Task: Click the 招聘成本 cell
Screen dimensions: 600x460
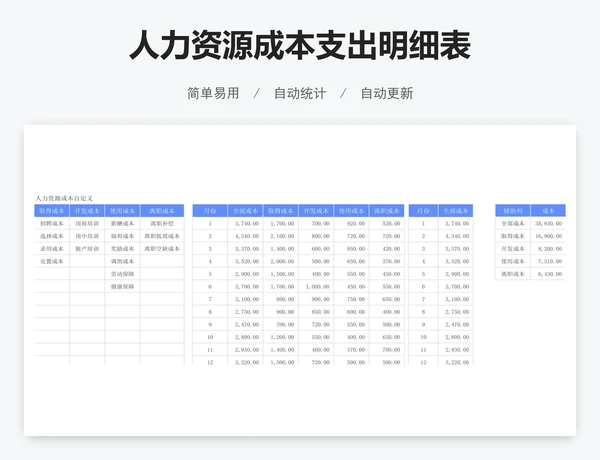Action: pyautogui.click(x=52, y=223)
